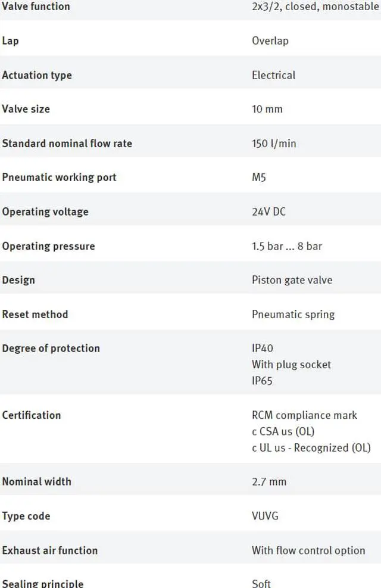Select the RCM compliance mark text
Viewport: 381px width, 588px height.
point(304,415)
